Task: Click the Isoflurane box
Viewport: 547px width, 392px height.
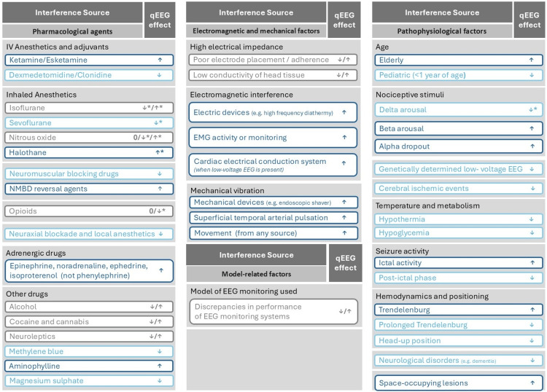Action: pyautogui.click(x=89, y=108)
